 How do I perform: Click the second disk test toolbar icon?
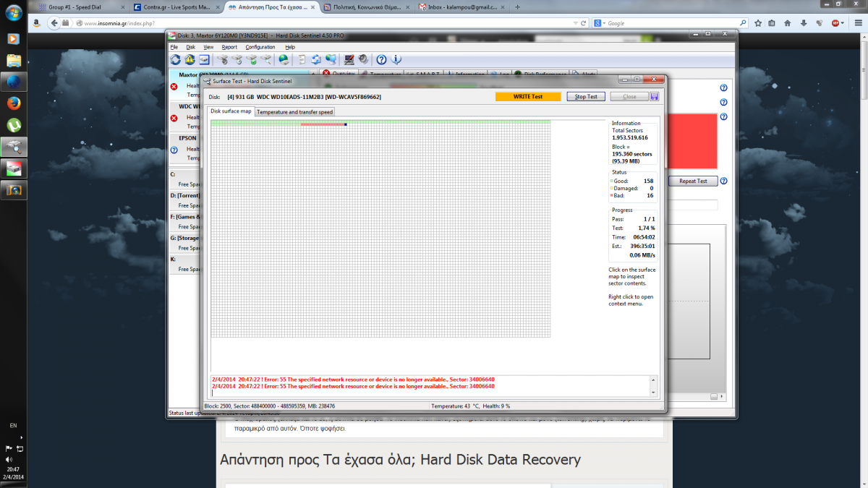[x=237, y=59]
